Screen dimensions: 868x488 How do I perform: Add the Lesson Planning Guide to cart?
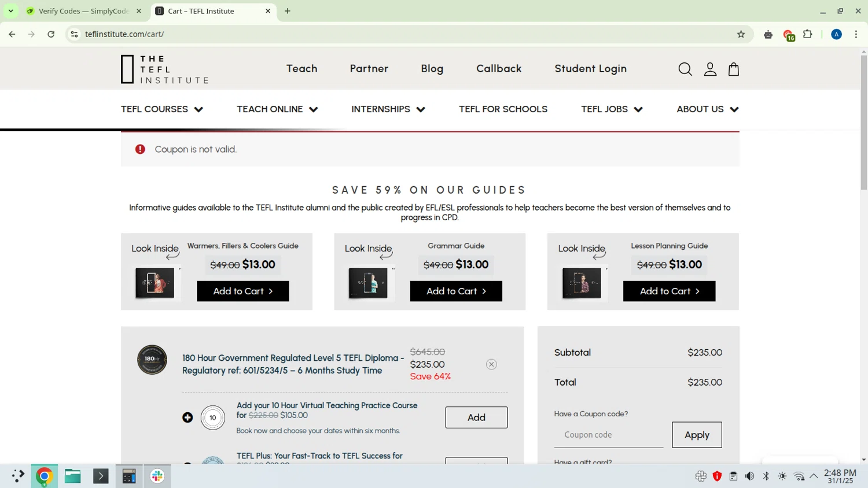670,291
